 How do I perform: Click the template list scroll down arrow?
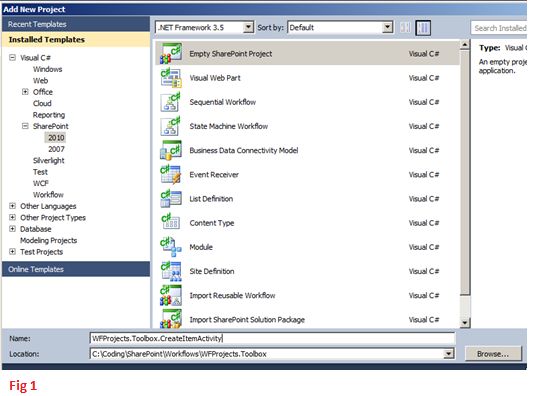[x=465, y=323]
